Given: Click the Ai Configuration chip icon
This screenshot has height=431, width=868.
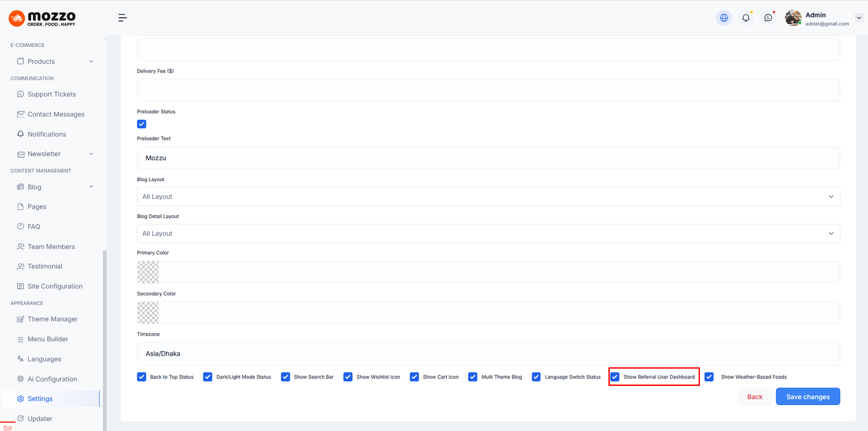Looking at the screenshot, I should pyautogui.click(x=21, y=379).
